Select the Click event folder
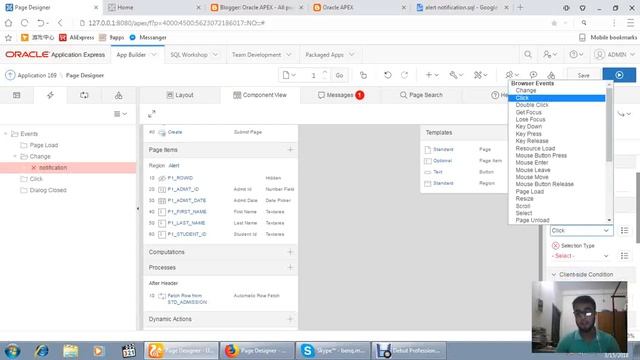The height and width of the screenshot is (360, 640). pos(36,179)
